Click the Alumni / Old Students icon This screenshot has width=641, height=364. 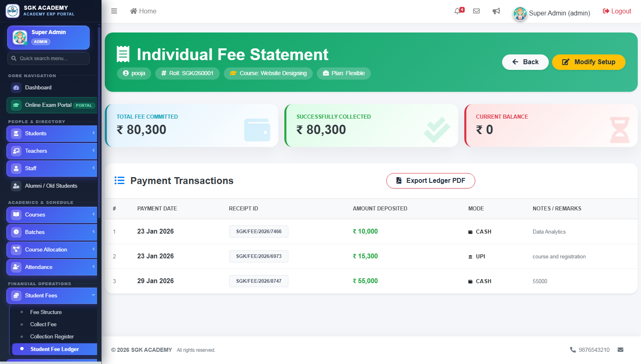[x=16, y=186]
